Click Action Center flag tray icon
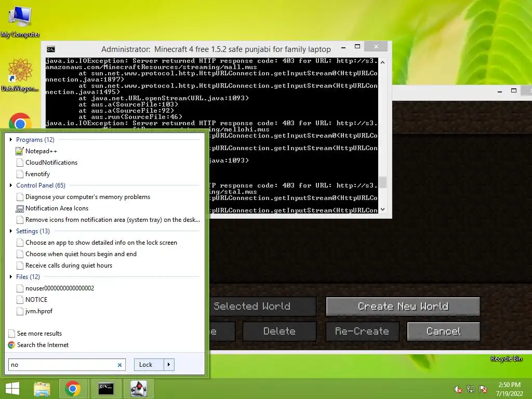Image resolution: width=532 pixels, height=399 pixels. [483, 389]
